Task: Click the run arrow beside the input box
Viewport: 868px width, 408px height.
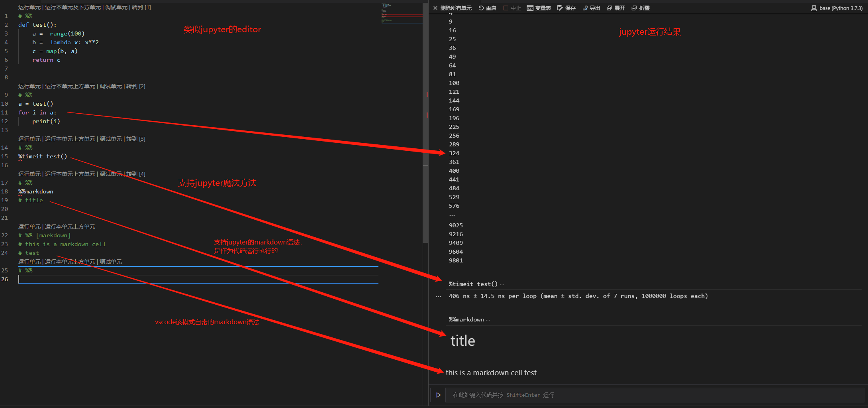Action: (438, 395)
